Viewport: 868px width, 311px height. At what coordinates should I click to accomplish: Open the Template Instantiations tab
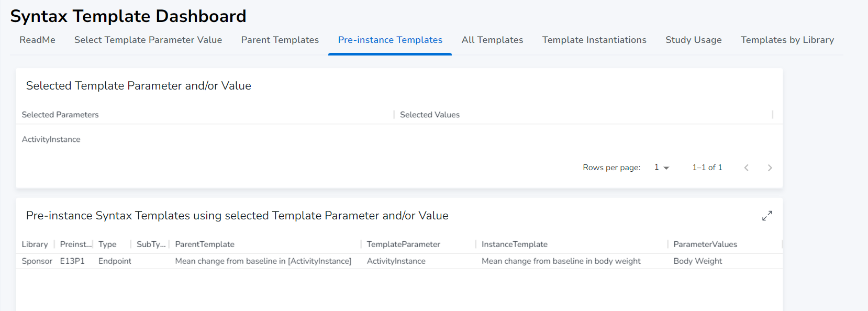click(x=594, y=40)
